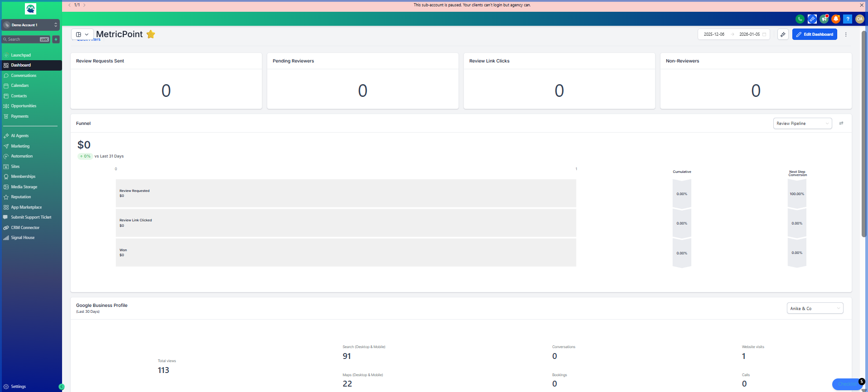Click the Review Link Clicks card title
868x392 pixels.
[x=489, y=61]
